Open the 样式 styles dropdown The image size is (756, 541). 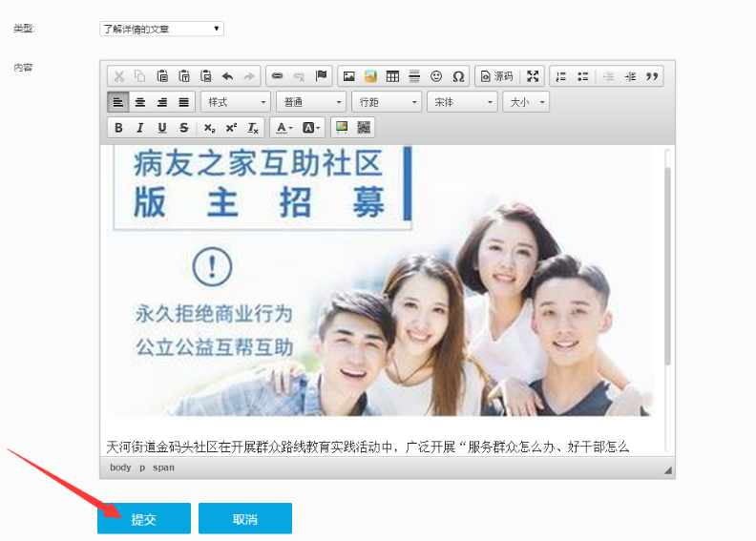click(237, 102)
